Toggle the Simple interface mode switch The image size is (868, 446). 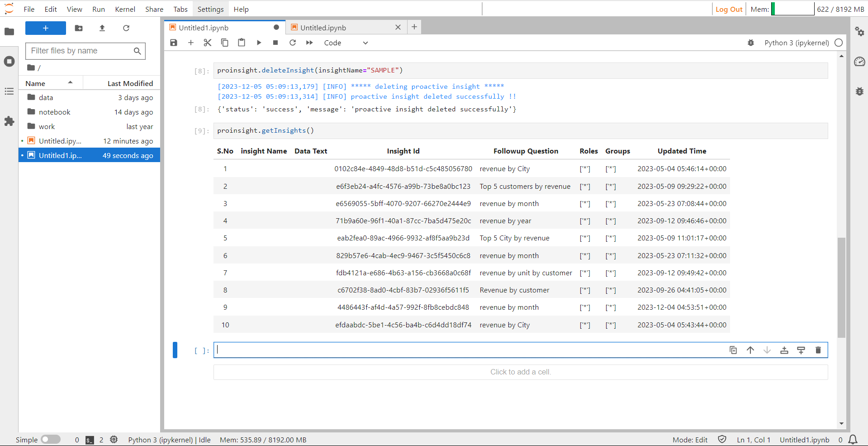point(51,439)
